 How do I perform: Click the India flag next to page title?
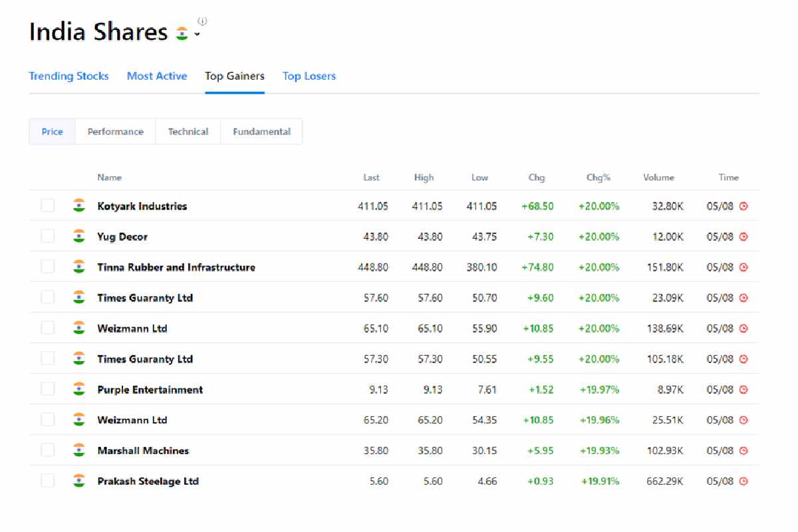point(182,33)
